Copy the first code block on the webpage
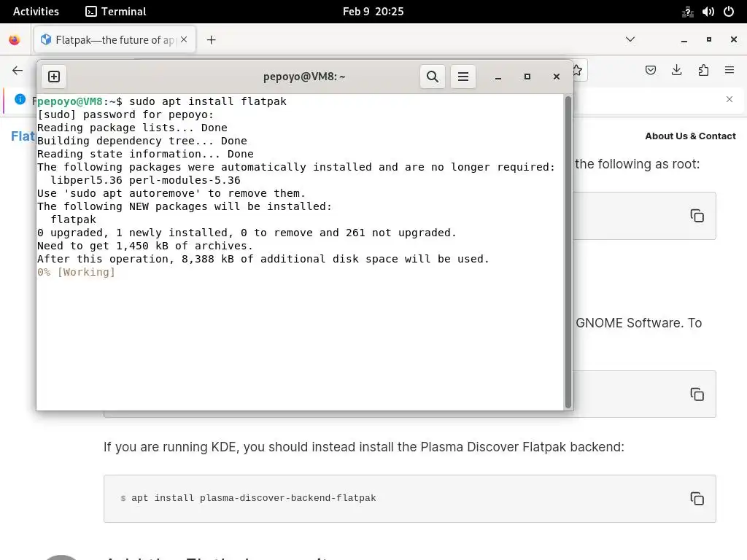 pyautogui.click(x=697, y=216)
